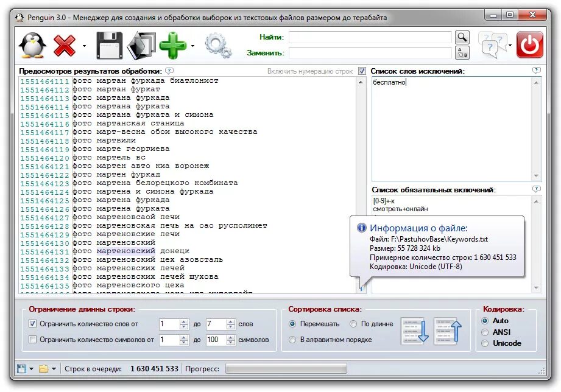Click the Заменить replace input field
The height and width of the screenshot is (392, 561).
tap(370, 53)
